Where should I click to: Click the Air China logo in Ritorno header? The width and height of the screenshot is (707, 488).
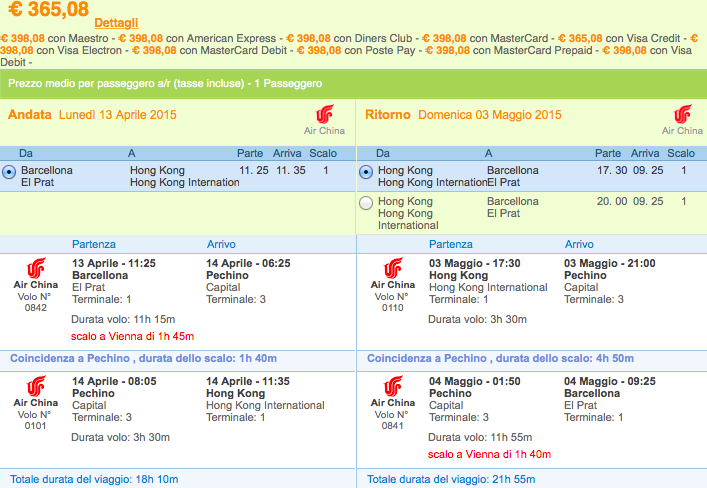(x=682, y=120)
